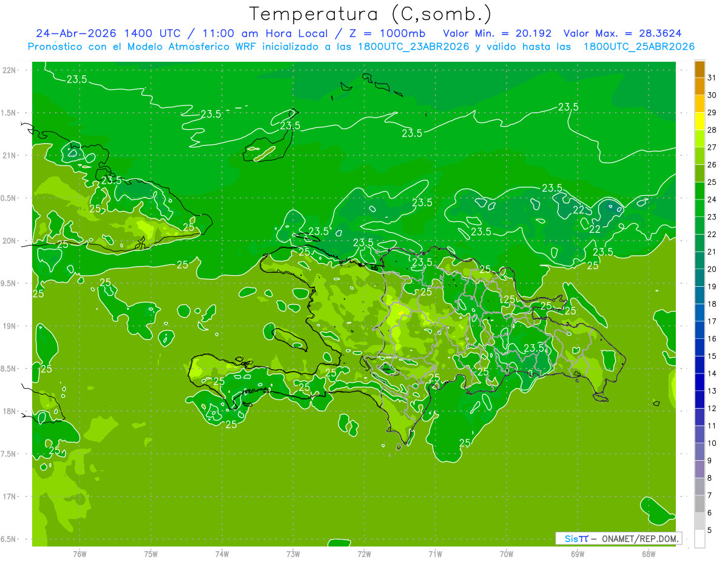This screenshot has width=728, height=562.
Task: Select the teal 20 degree legend swatch
Action: pos(699,261)
